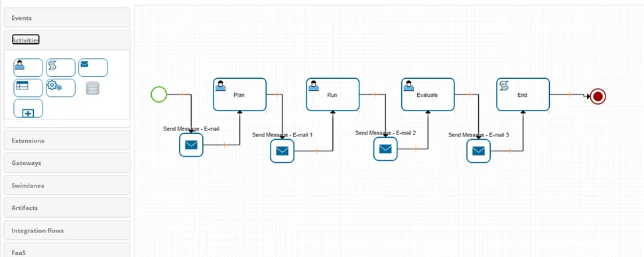Image resolution: width=644 pixels, height=257 pixels.
Task: Click the orange marker on Evaluate's outgoing flow
Action: pyautogui.click(x=470, y=95)
